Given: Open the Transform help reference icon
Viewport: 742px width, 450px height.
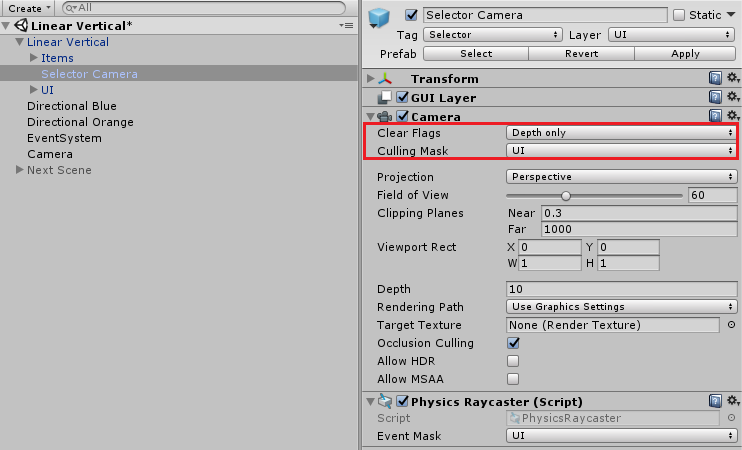Looking at the screenshot, I should click(x=715, y=78).
